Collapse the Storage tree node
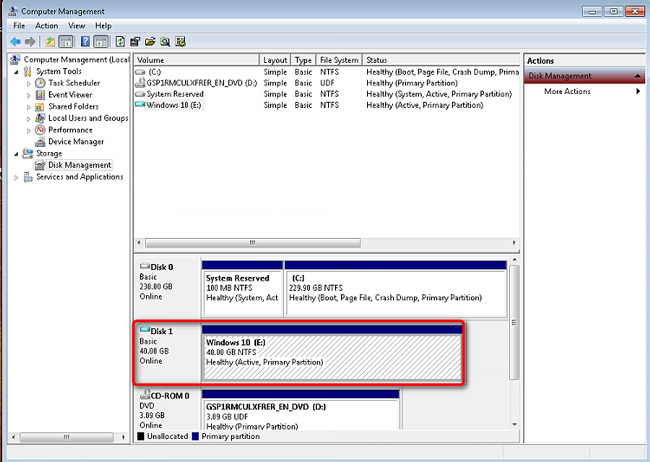 pyautogui.click(x=17, y=154)
